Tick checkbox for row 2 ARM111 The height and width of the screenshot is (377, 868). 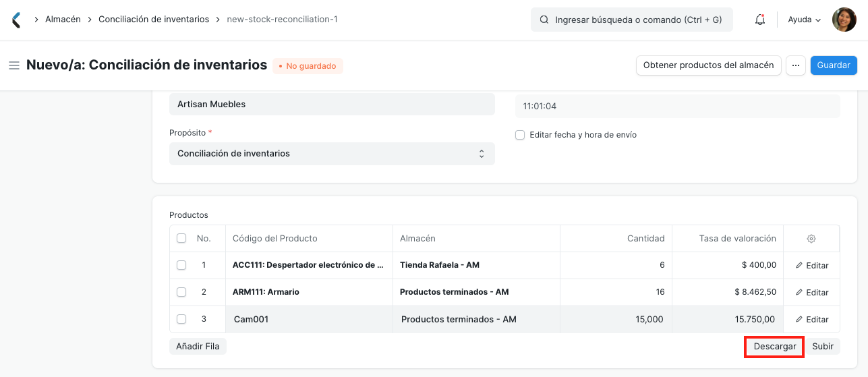coord(181,292)
